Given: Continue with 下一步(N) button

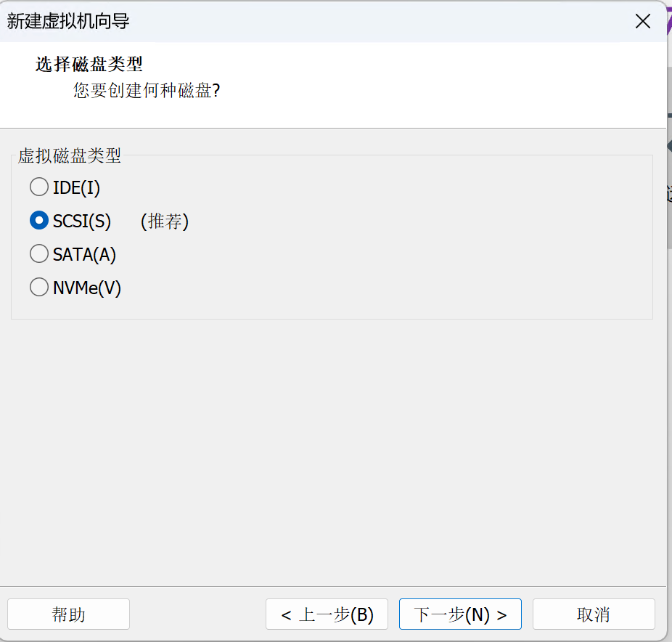Looking at the screenshot, I should click(460, 614).
